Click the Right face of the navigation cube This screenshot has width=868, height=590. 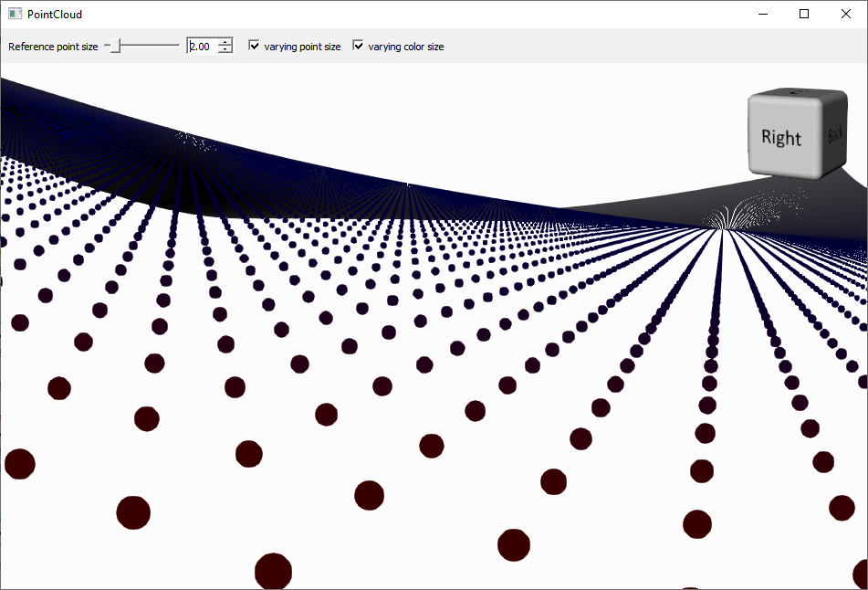(x=780, y=137)
